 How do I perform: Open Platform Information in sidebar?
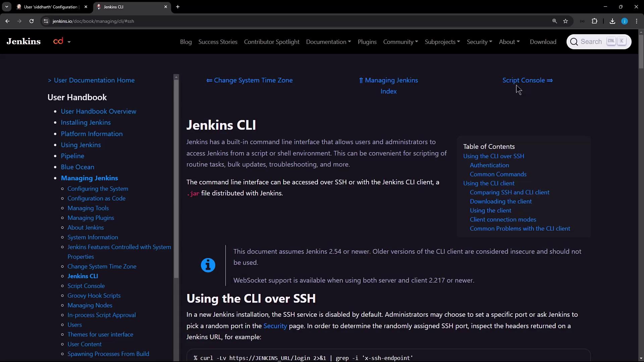(92, 134)
